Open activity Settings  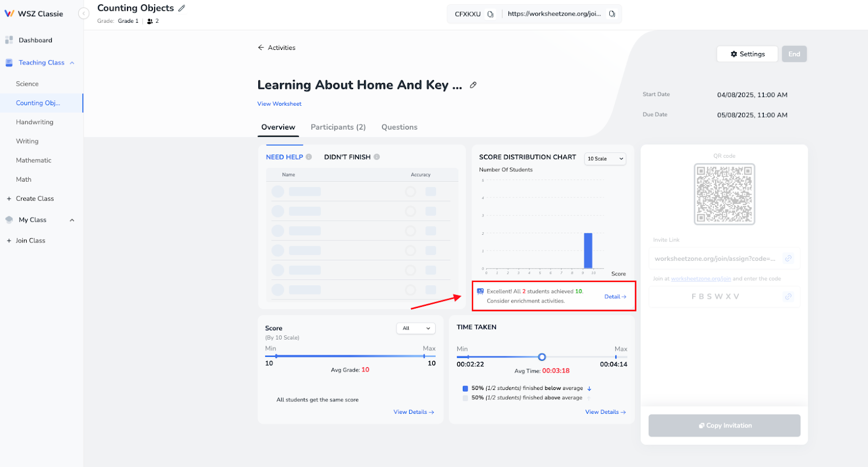click(747, 54)
